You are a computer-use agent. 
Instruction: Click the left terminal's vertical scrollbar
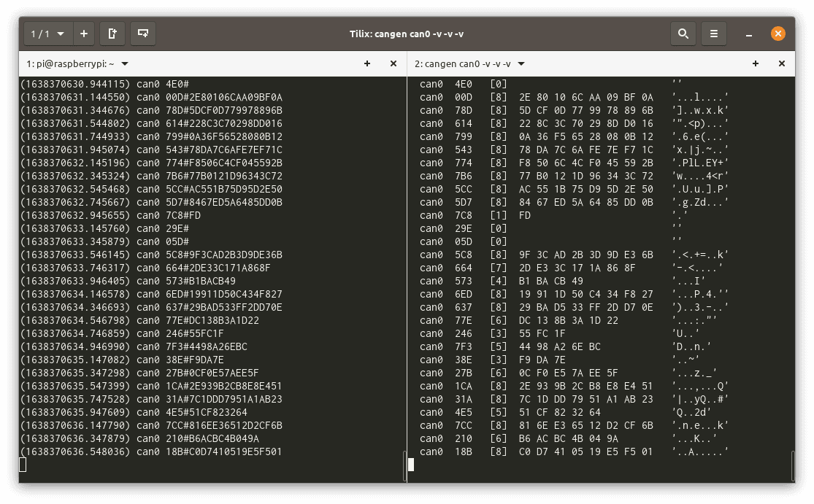coord(404,465)
